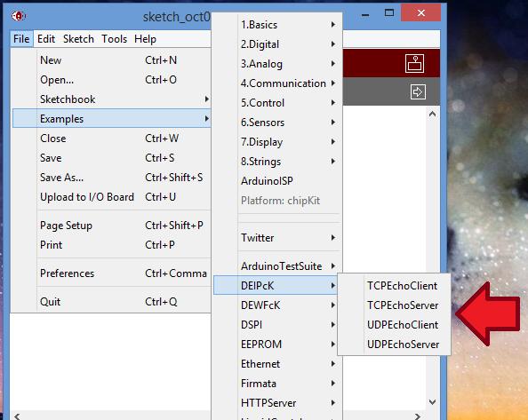Maximize the sketch window
This screenshot has width=528, height=420.
(389, 12)
